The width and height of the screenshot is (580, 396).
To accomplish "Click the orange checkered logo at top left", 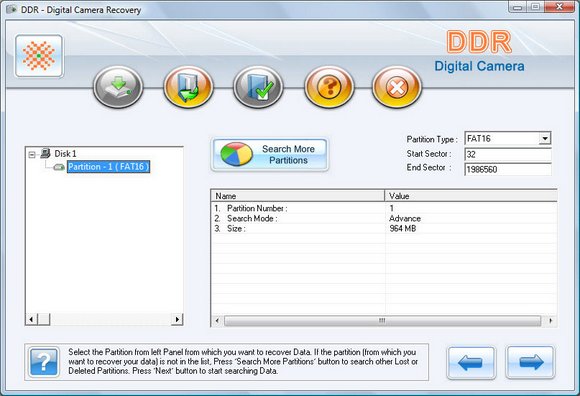I will [x=39, y=56].
